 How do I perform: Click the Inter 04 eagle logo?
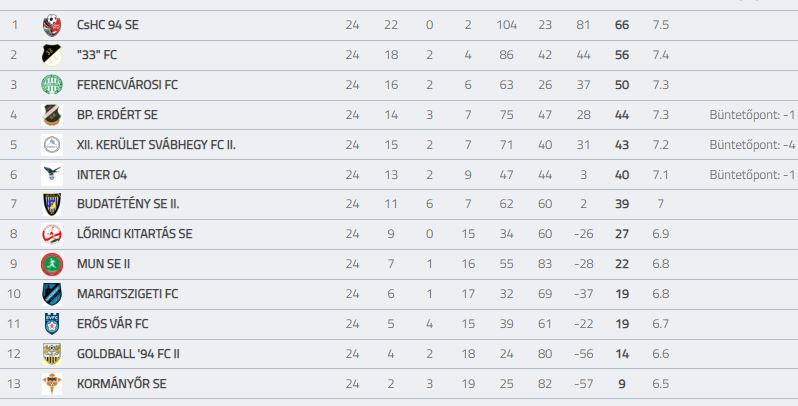pyautogui.click(x=52, y=175)
